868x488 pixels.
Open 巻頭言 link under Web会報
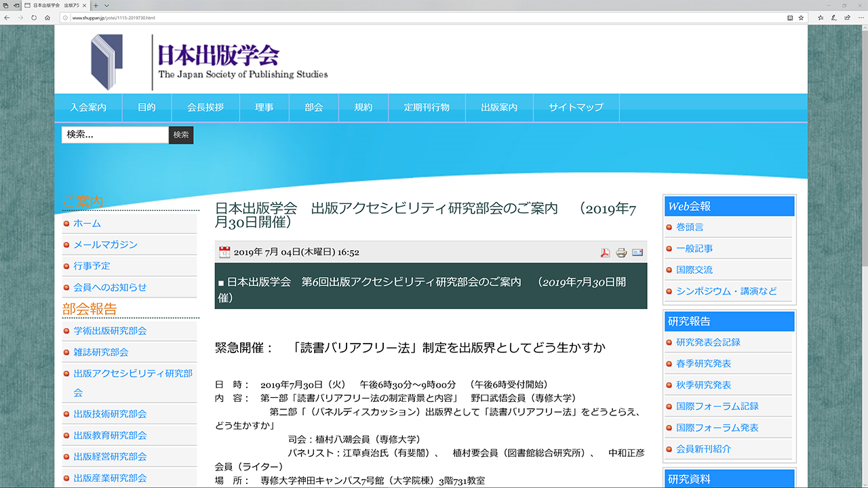(x=690, y=227)
